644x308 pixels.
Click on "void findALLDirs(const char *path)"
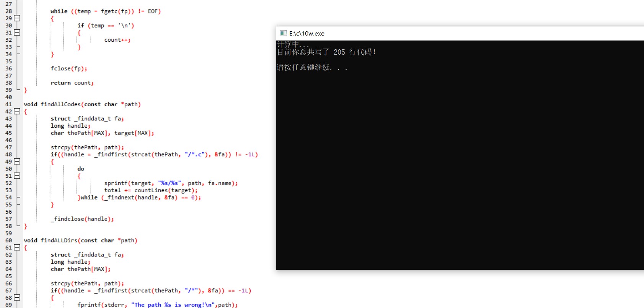[x=80, y=240]
